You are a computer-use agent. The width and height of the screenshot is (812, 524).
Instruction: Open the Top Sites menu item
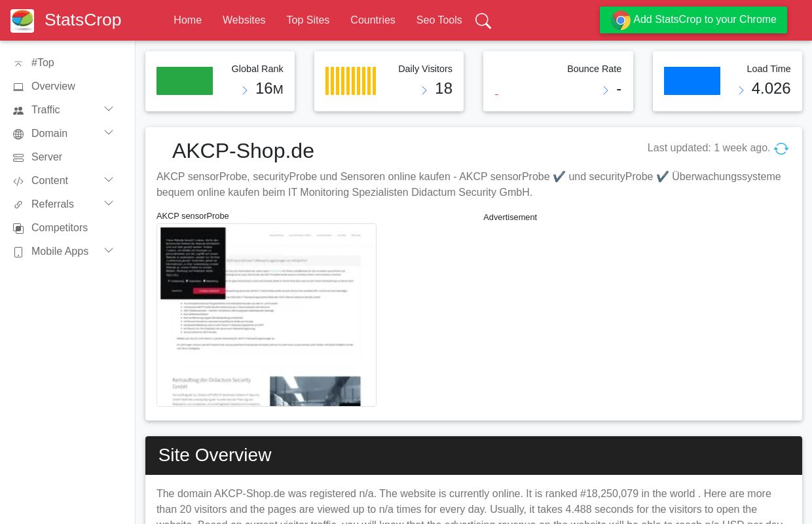point(308,20)
